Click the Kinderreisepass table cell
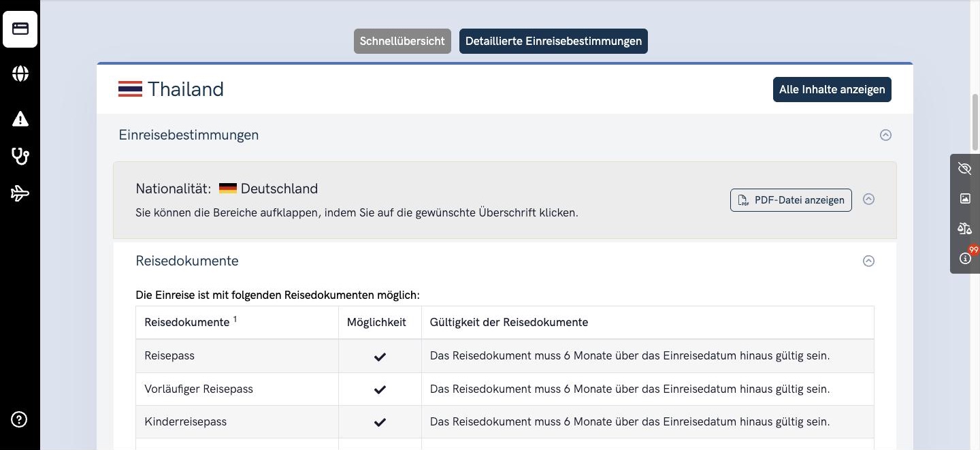 coord(237,421)
